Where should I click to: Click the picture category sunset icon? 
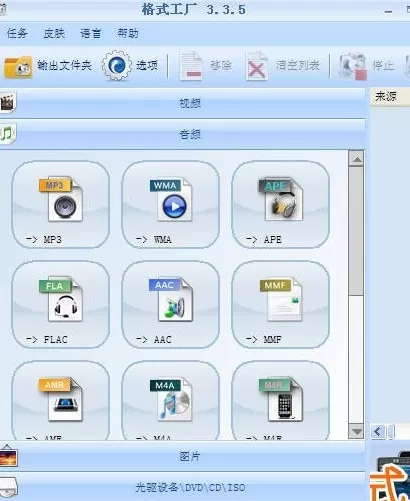pyautogui.click(x=8, y=456)
